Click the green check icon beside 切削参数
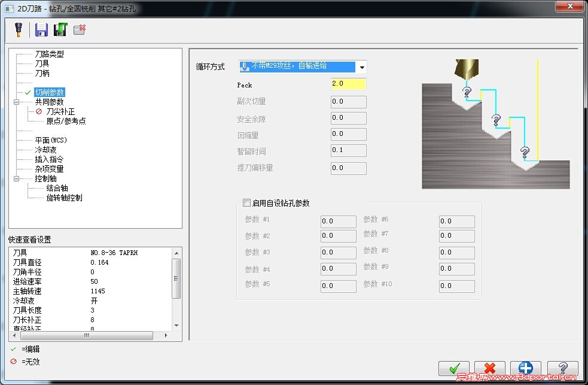Image resolution: width=588 pixels, height=385 pixels. (x=28, y=92)
